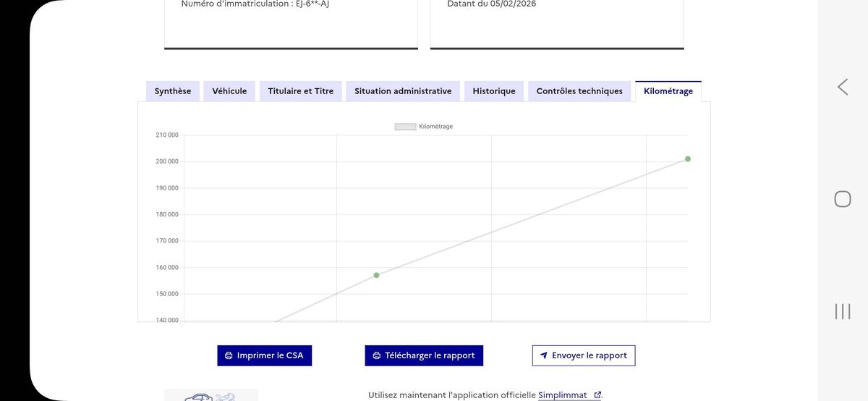Viewport: 868px width, 401px height.
Task: Go to the Historique tab
Action: point(494,91)
